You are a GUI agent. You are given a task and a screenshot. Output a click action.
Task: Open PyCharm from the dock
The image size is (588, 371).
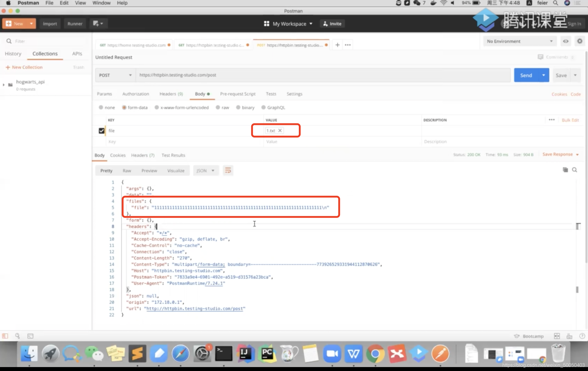pyautogui.click(x=267, y=354)
